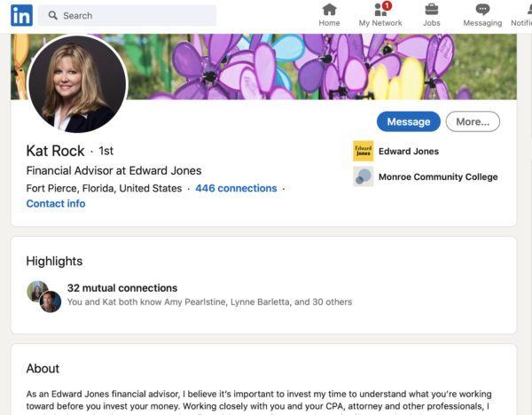
Task: Open the 446 connections link
Action: click(236, 188)
